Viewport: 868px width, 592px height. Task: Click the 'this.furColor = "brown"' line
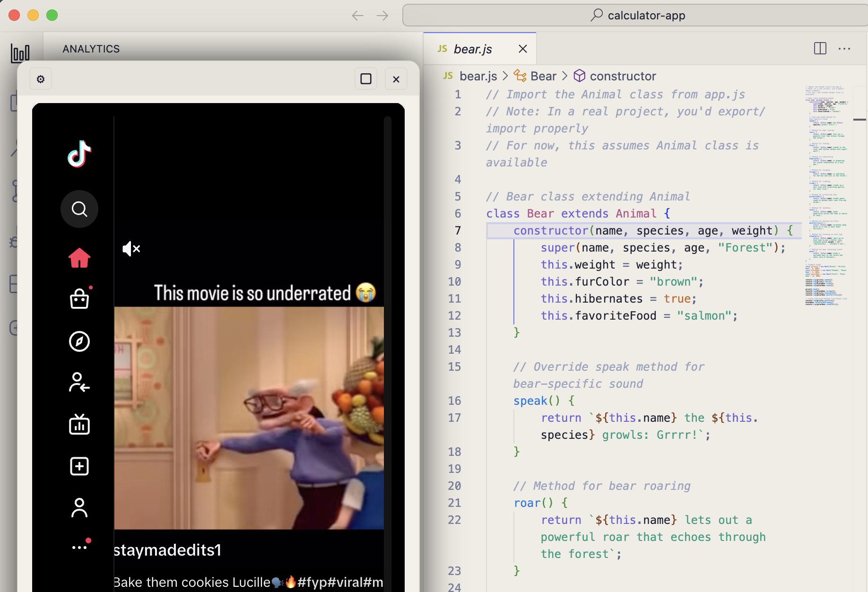(622, 282)
